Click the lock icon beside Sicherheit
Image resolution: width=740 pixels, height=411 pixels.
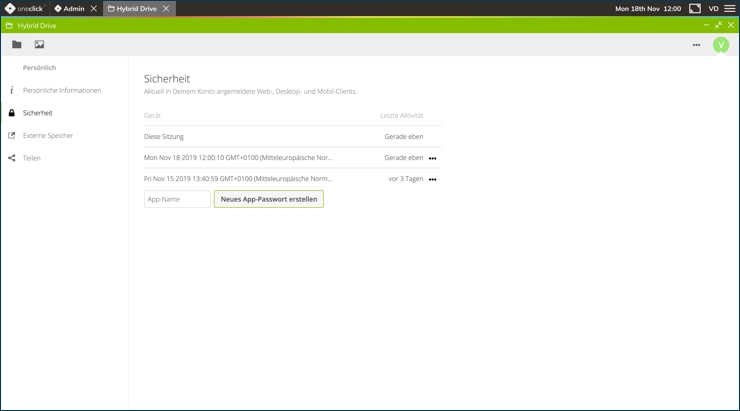(12, 113)
